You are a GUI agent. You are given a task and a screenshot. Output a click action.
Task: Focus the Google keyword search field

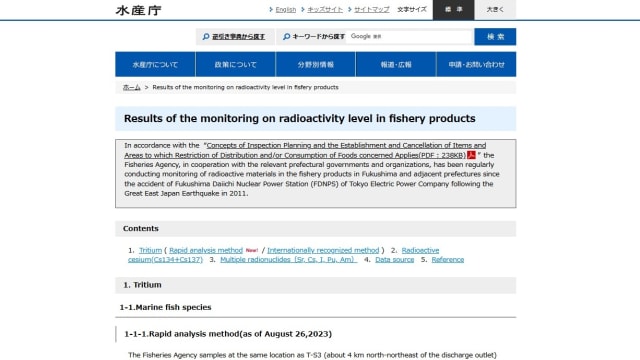pyautogui.click(x=409, y=37)
